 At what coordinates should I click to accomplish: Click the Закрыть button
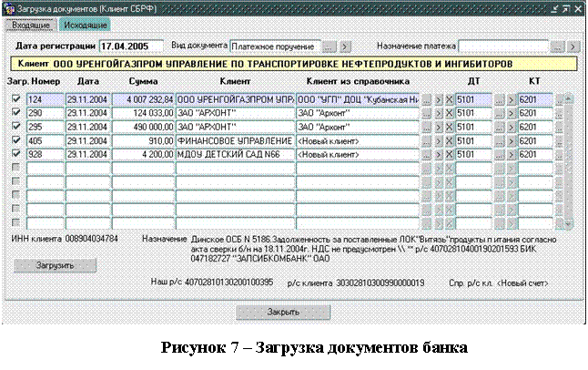click(283, 312)
